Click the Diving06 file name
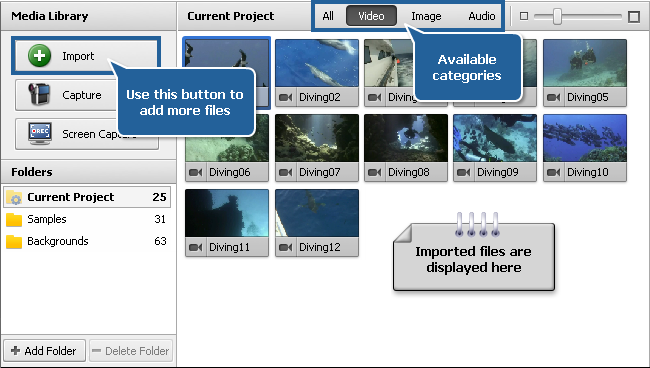The image size is (650, 368). click(x=230, y=172)
